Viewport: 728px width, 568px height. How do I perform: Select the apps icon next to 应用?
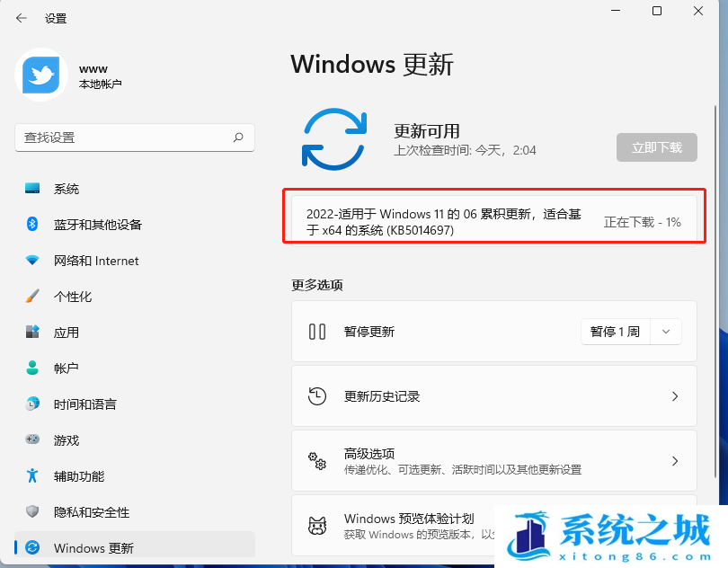click(32, 332)
